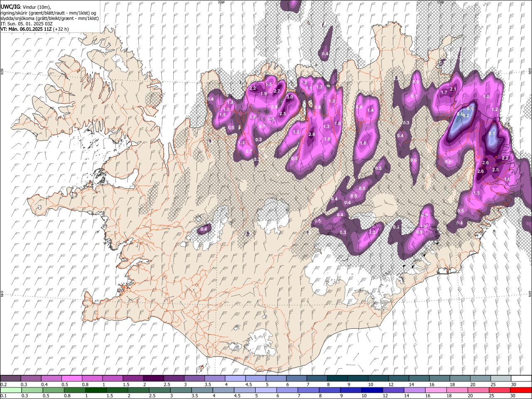Click the 0.1 label under the lower legend
The width and height of the screenshot is (532, 399).
click(x=4, y=396)
